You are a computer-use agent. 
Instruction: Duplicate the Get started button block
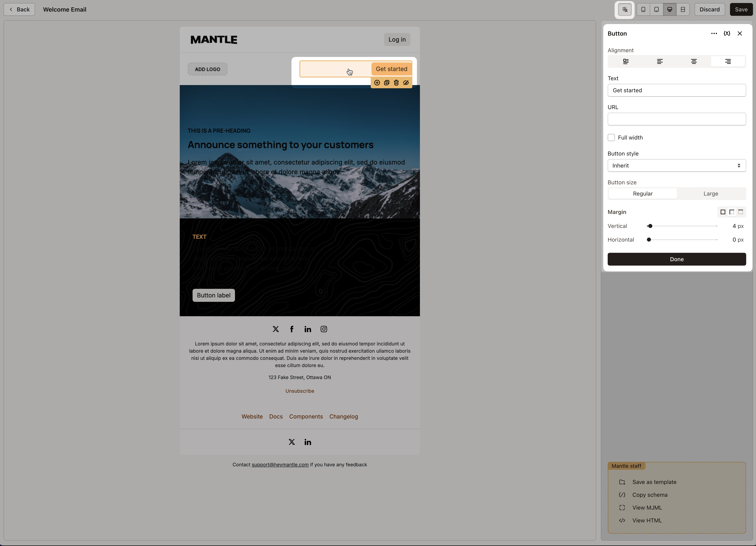[x=387, y=83]
